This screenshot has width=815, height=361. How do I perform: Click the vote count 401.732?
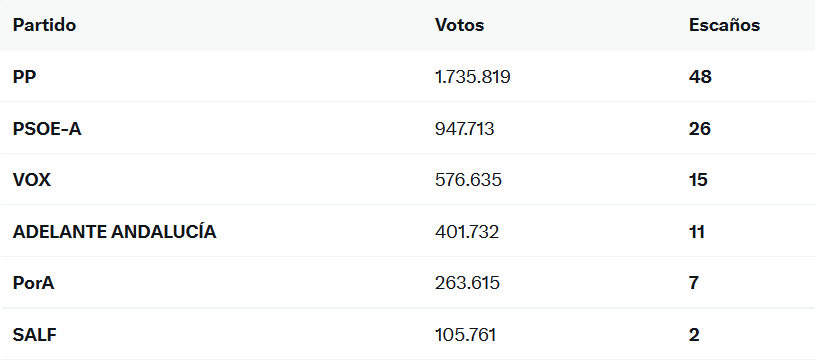coord(467,231)
